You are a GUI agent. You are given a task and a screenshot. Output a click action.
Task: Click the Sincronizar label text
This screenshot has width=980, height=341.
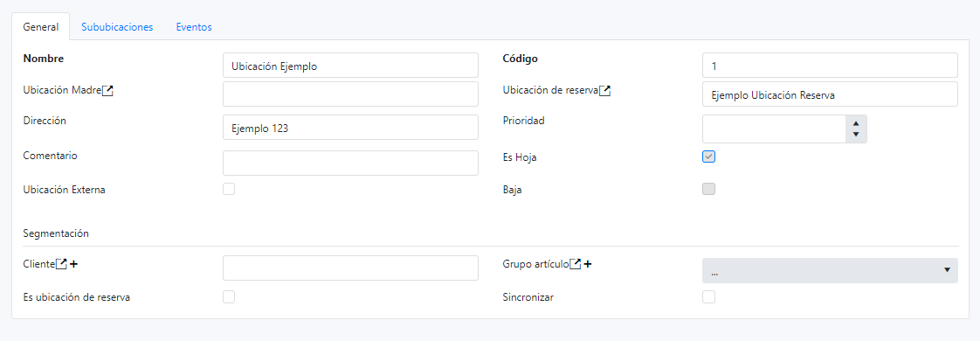coord(528,297)
